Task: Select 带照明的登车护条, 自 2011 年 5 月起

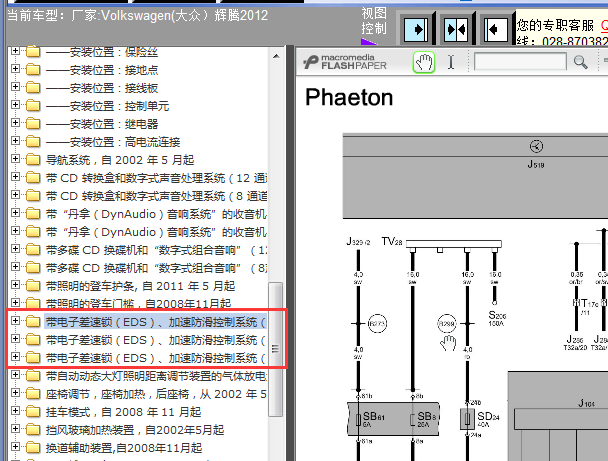Action: pos(140,286)
